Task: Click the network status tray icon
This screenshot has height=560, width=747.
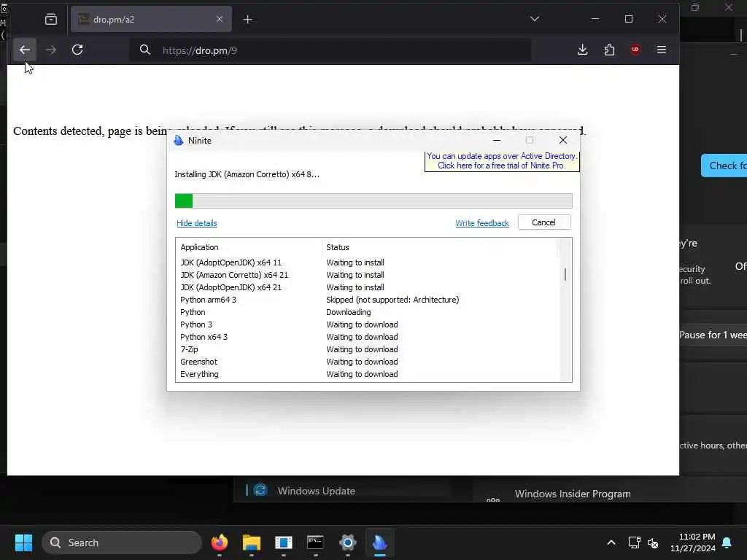Action: pyautogui.click(x=634, y=542)
